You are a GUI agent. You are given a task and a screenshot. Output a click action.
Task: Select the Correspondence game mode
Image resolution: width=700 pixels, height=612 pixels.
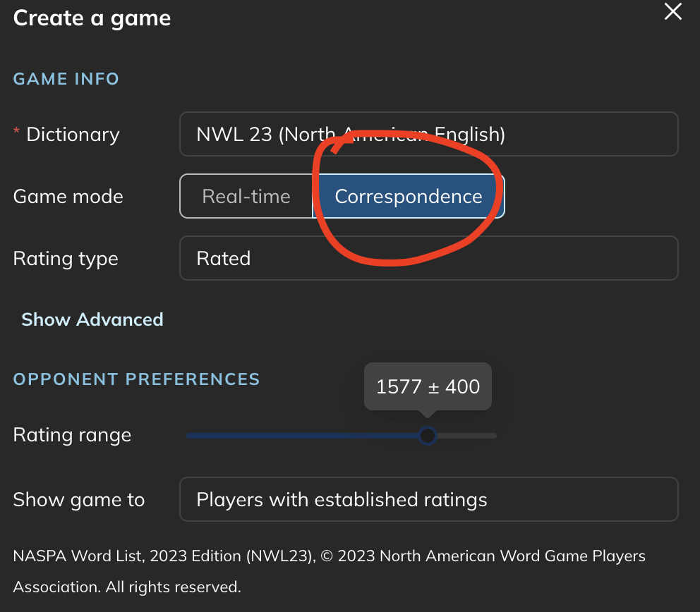pyautogui.click(x=409, y=196)
